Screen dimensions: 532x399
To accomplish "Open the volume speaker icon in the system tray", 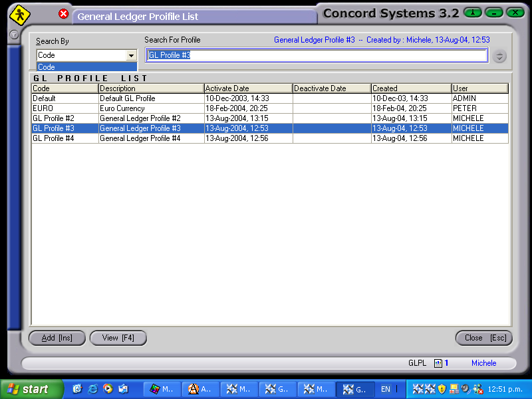I will 465,389.
